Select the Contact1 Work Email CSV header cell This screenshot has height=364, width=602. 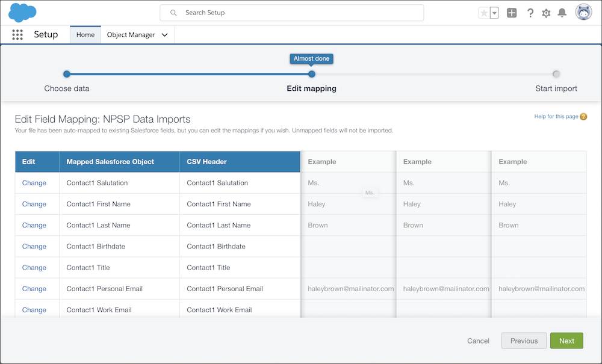(240, 309)
